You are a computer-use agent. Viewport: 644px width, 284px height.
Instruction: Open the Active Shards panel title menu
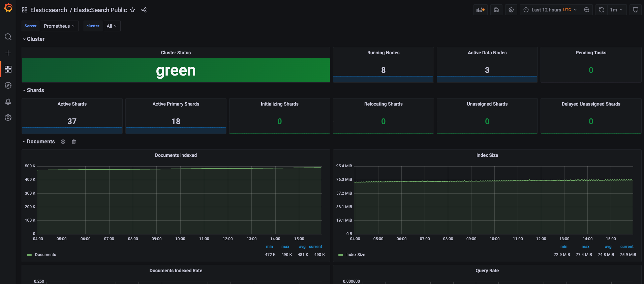72,104
